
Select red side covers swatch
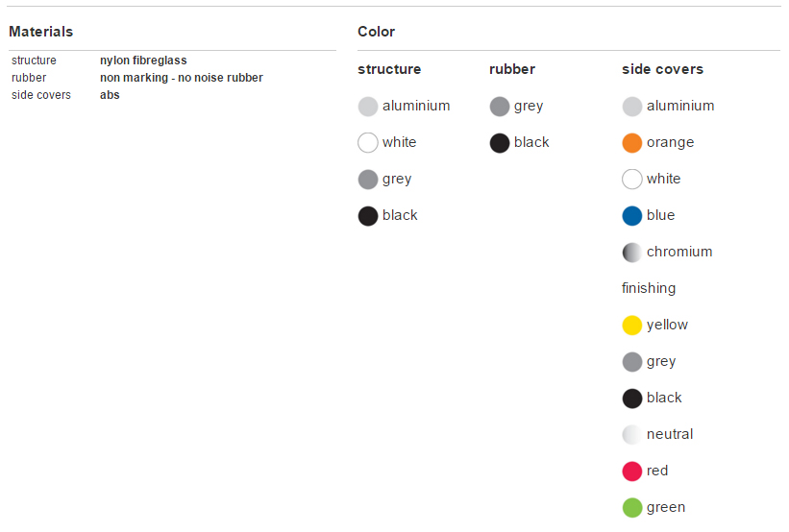[632, 472]
